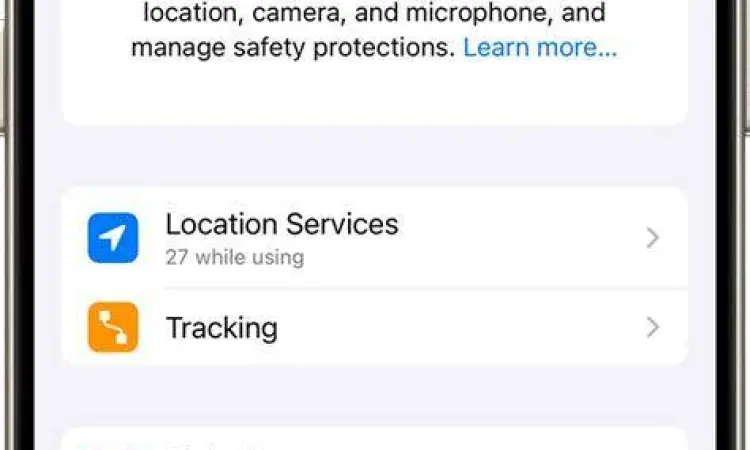
Task: Click the "manage safety protections" text
Action: 293,48
